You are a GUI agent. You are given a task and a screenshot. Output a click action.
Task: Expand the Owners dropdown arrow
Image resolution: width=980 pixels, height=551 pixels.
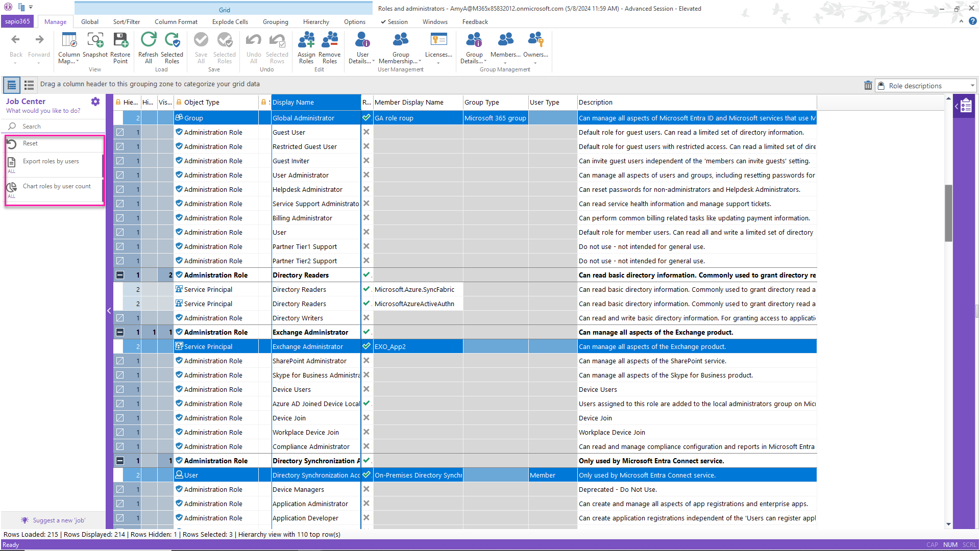535,63
